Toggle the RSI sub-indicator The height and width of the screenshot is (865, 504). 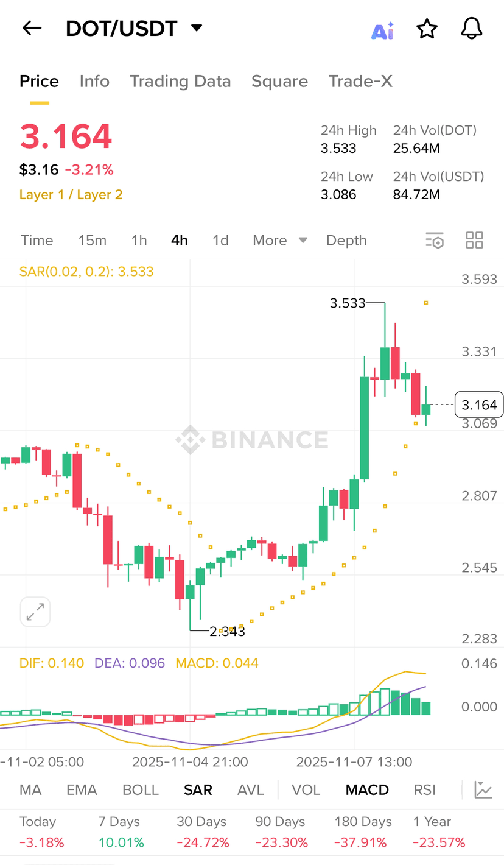(x=425, y=790)
